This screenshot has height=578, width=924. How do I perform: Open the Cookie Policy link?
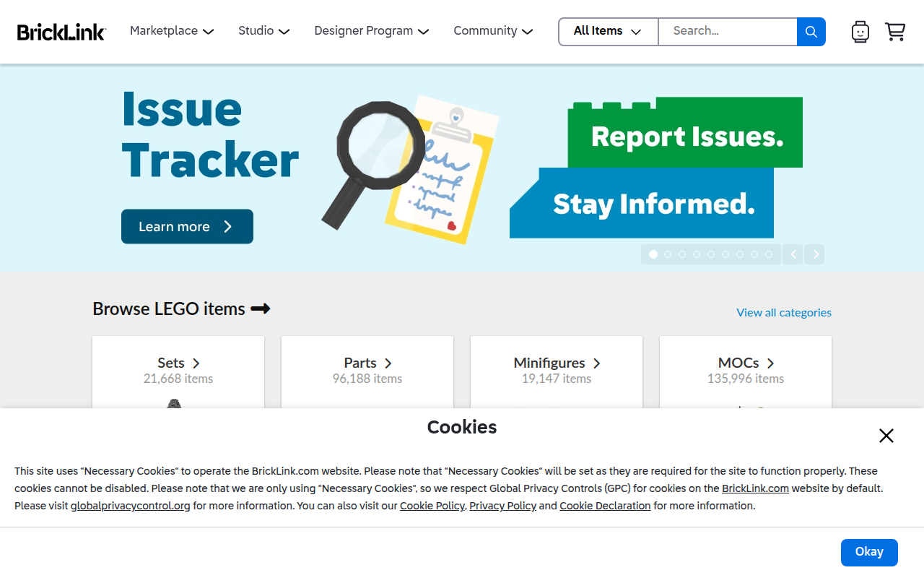coord(432,506)
